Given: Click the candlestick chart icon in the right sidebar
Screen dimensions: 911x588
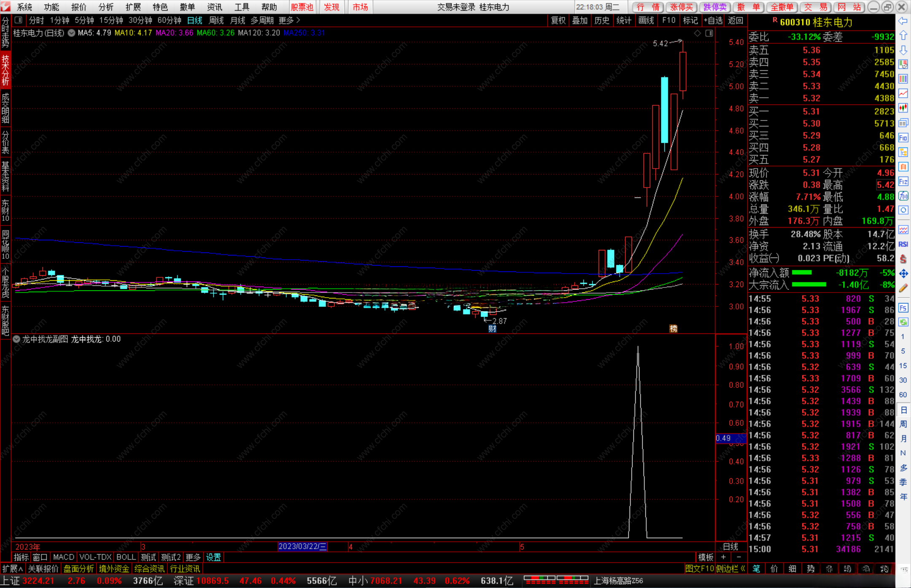Looking at the screenshot, I should pyautogui.click(x=903, y=108).
